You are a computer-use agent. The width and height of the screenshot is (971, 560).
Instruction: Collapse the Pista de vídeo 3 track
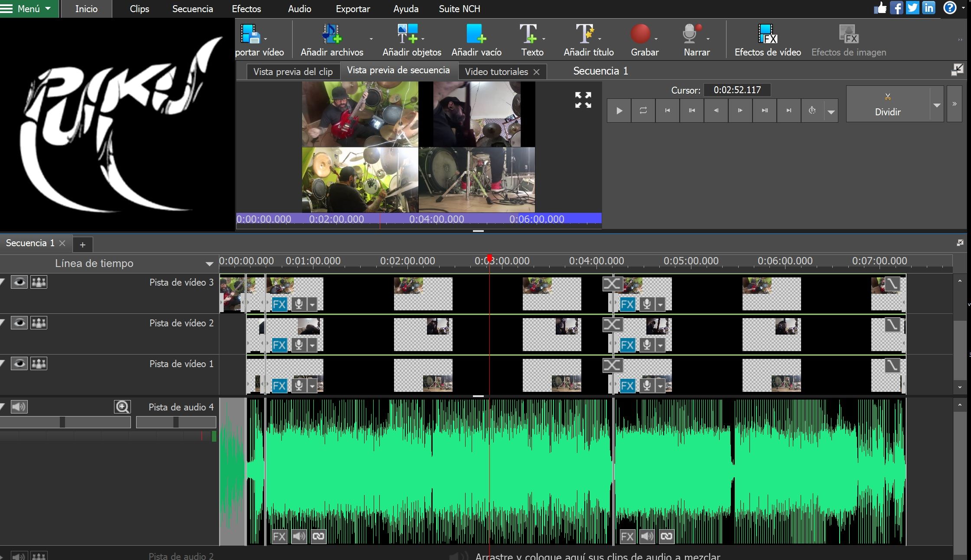3,282
